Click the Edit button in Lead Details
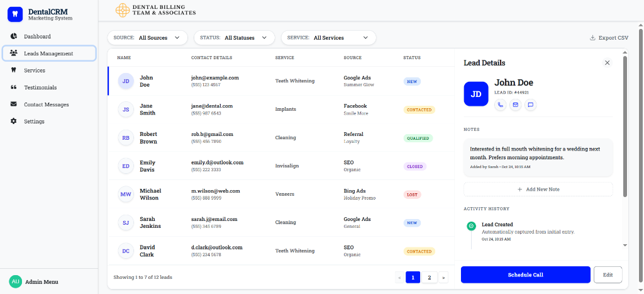 (608, 274)
